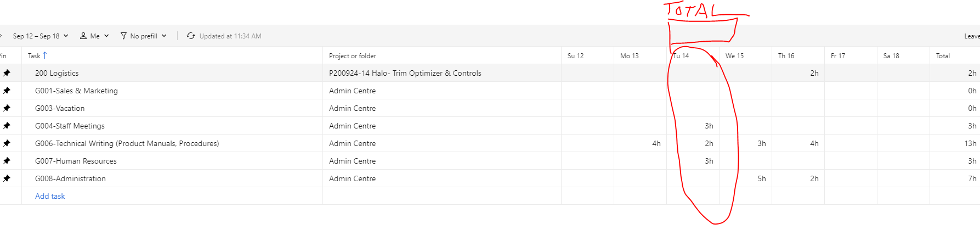The height and width of the screenshot is (235, 980).
Task: Click the refresh sync icon
Action: (x=191, y=36)
